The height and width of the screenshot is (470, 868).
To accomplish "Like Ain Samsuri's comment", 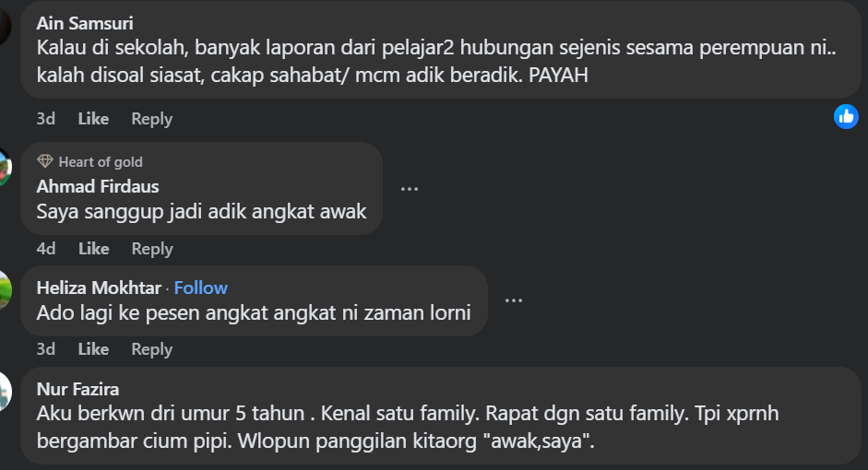I will (93, 119).
